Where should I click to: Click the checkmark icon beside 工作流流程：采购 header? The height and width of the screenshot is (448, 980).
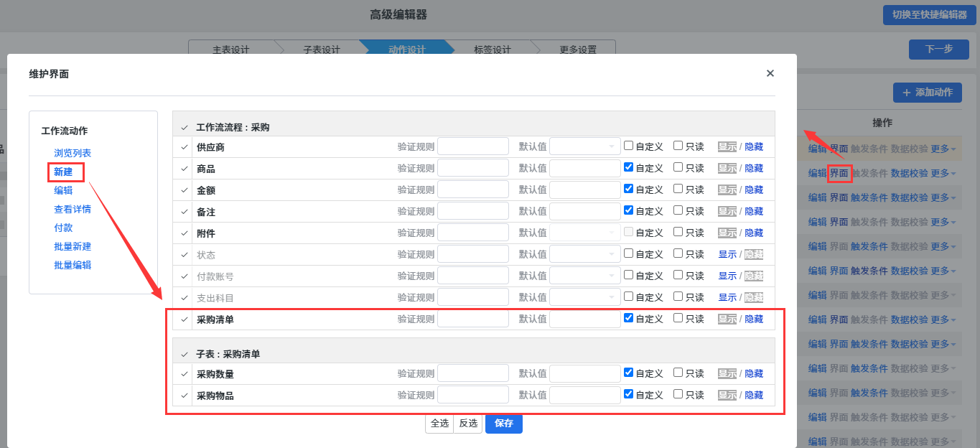click(185, 128)
